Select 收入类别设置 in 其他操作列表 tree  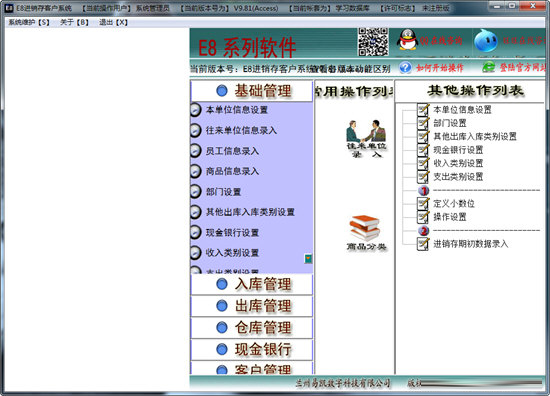click(458, 163)
